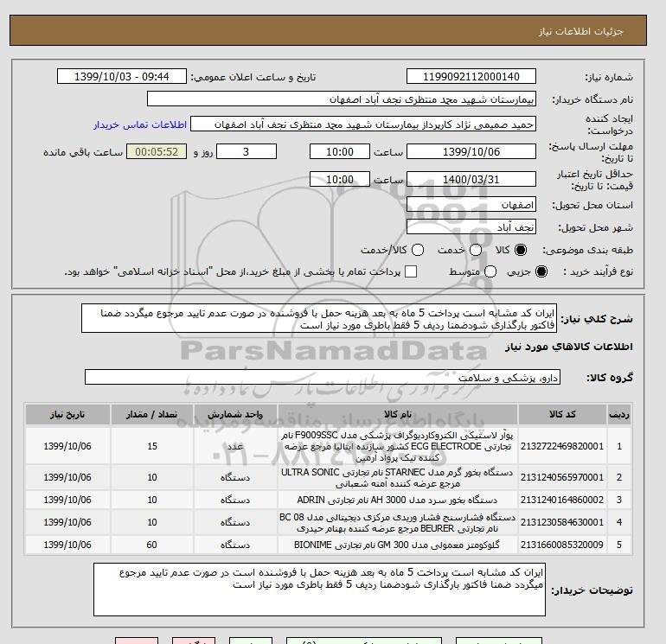Screen dimensions: 666x644
Task: Click the تعداد / مقدار column header
Action: coord(152,414)
